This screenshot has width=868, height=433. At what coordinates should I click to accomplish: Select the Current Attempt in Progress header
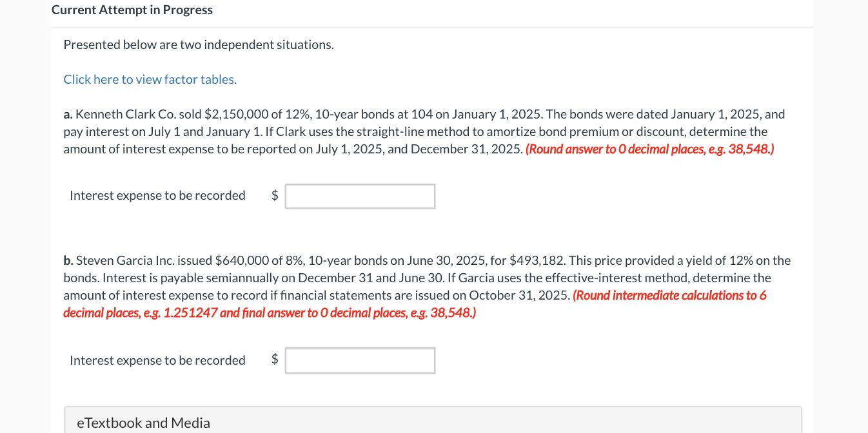coord(132,9)
